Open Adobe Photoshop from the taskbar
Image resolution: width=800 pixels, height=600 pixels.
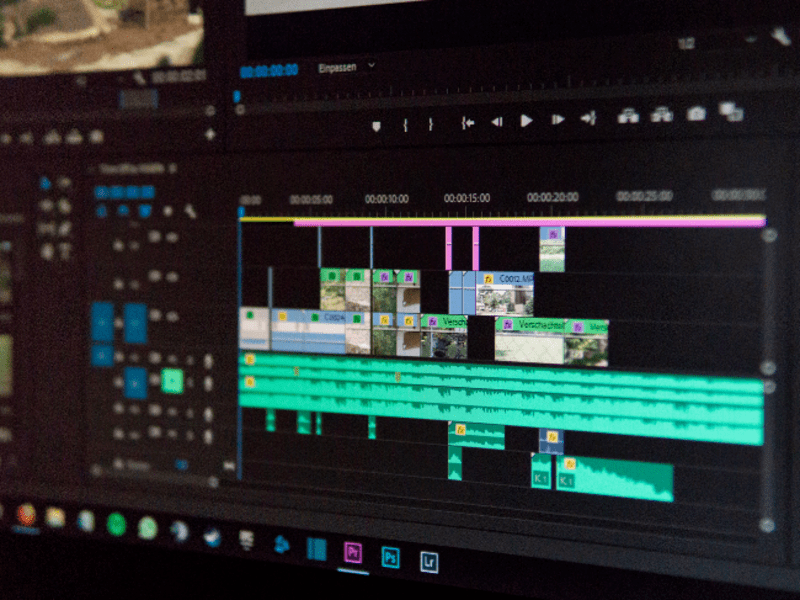pyautogui.click(x=390, y=557)
